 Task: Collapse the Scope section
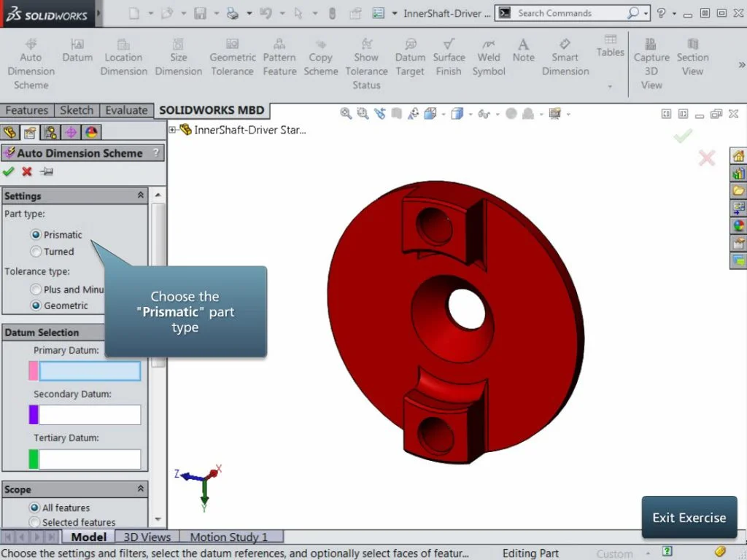point(140,489)
